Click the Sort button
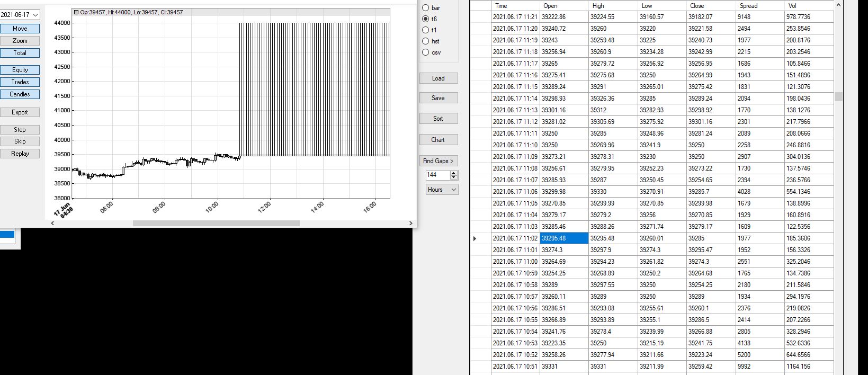 (438, 119)
